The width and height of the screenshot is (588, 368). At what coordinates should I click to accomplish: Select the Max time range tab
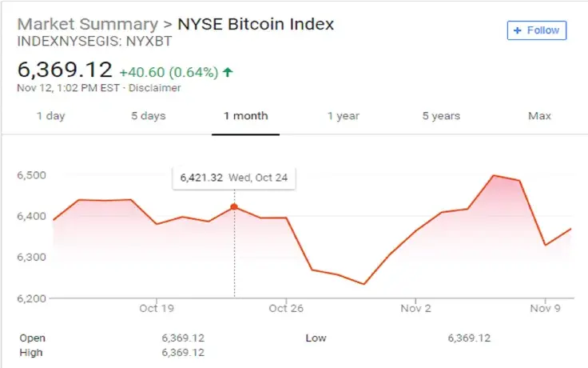coord(539,116)
